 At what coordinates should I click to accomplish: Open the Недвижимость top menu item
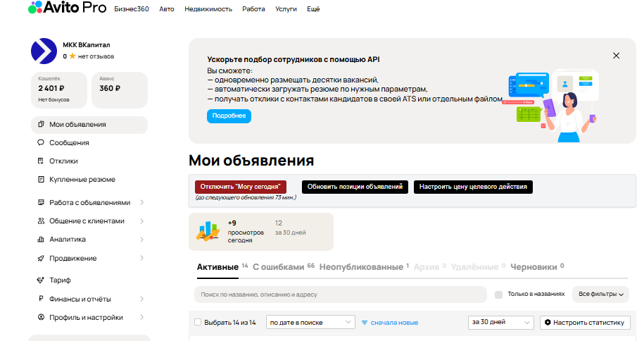(x=208, y=9)
